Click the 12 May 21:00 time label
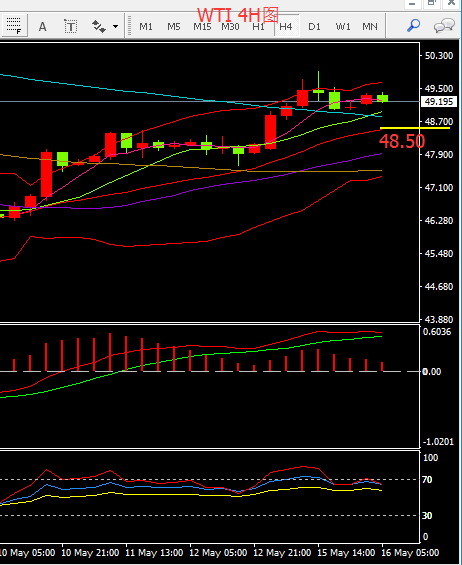This screenshot has height=565, width=462. (282, 553)
